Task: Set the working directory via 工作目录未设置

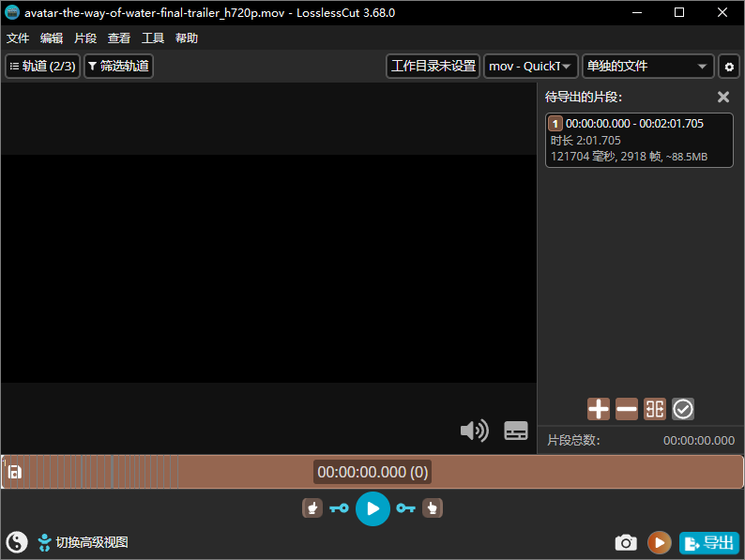Action: (433, 66)
